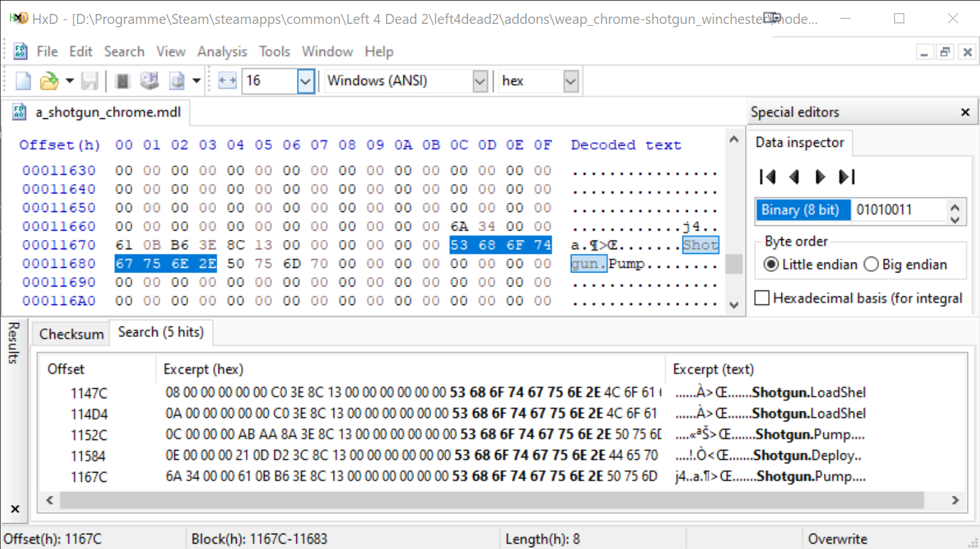Select search hit at offset 1167C
Viewport: 980px width, 549px height.
pos(502,477)
